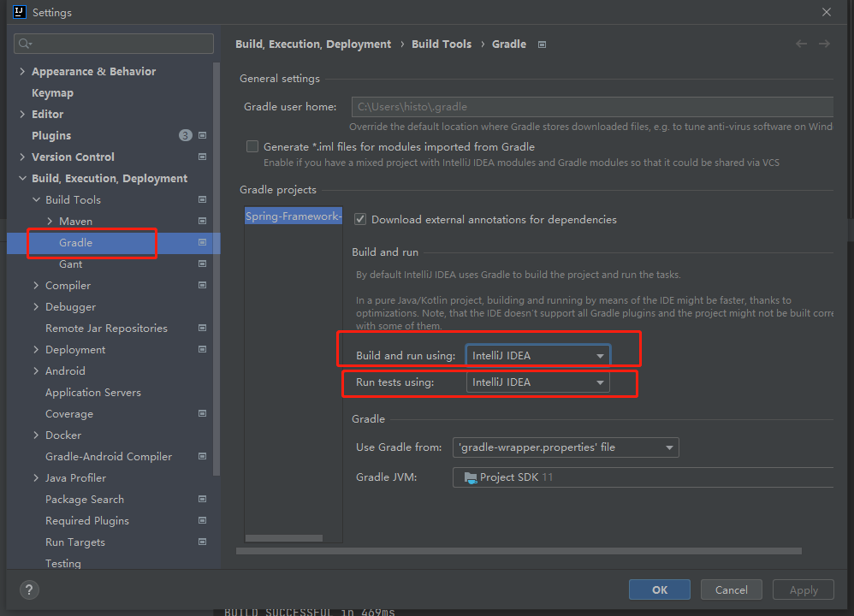Click the Apply button
The height and width of the screenshot is (616, 854).
(x=804, y=589)
